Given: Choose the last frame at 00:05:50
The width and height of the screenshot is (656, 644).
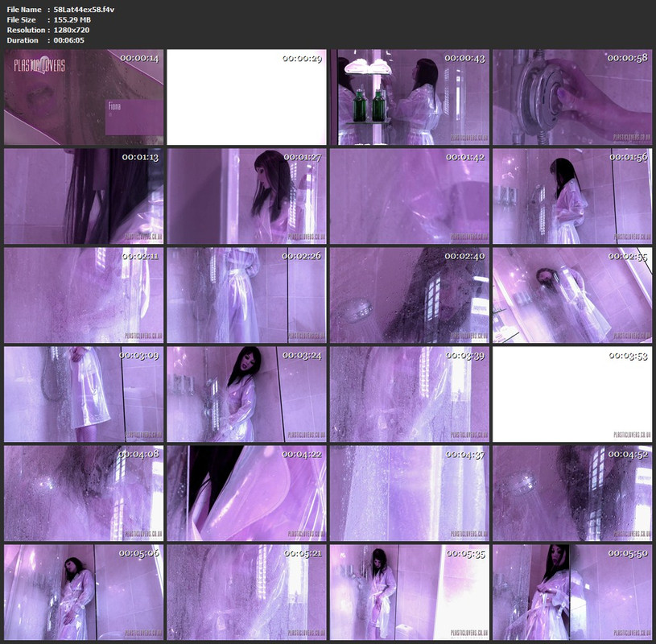Looking at the screenshot, I should [572, 592].
